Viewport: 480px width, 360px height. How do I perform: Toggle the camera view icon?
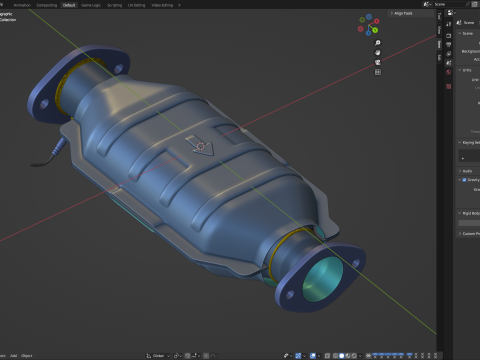point(378,62)
